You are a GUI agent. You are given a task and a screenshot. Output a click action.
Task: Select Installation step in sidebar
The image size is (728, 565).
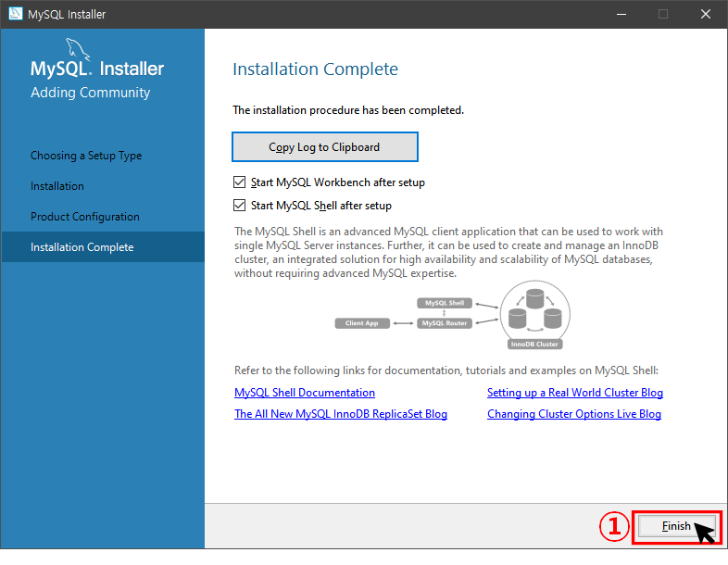tap(57, 186)
